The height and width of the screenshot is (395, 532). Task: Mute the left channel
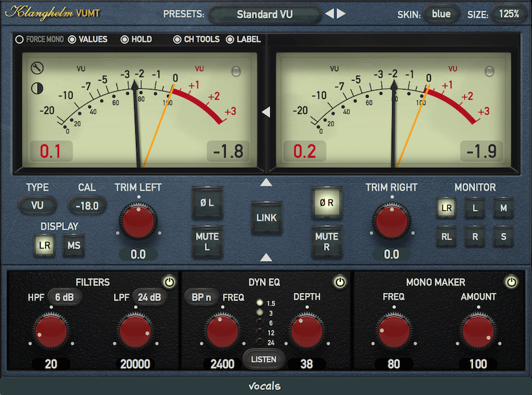pyautogui.click(x=207, y=242)
